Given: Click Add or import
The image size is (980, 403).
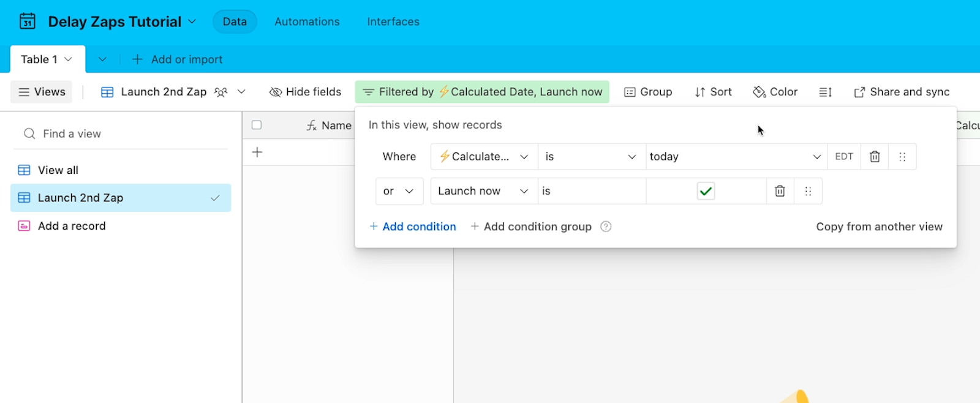Looking at the screenshot, I should tap(178, 59).
